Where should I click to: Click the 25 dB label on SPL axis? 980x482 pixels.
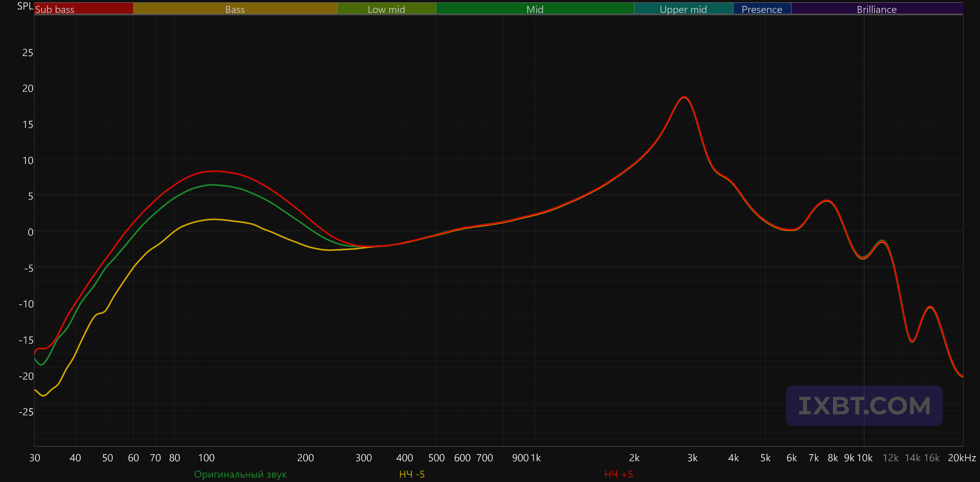27,53
